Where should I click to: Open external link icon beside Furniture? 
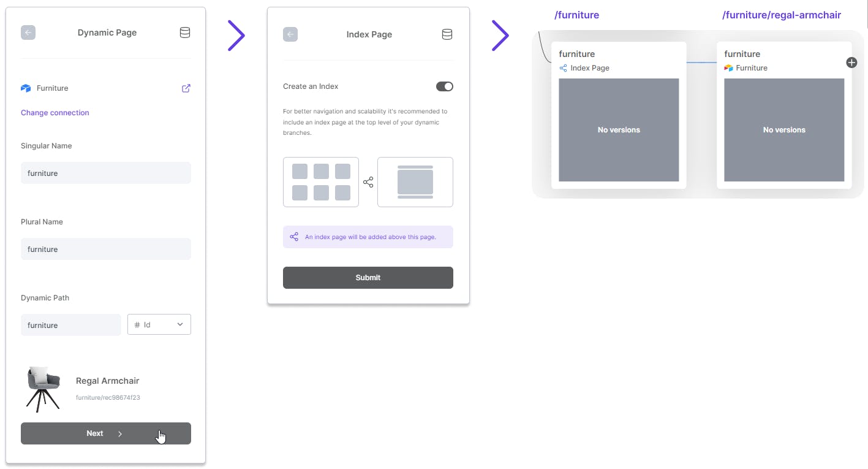tap(186, 88)
